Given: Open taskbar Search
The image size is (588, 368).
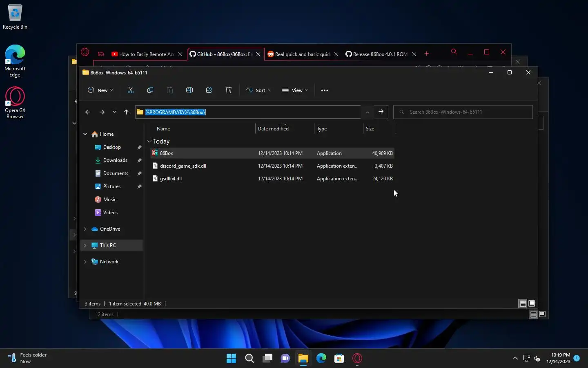Looking at the screenshot, I should 249,358.
